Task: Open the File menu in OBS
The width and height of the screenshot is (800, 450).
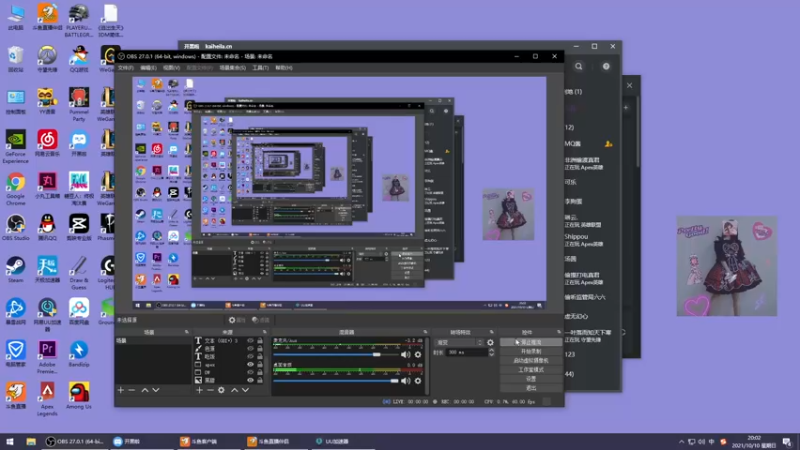Action: (x=126, y=68)
